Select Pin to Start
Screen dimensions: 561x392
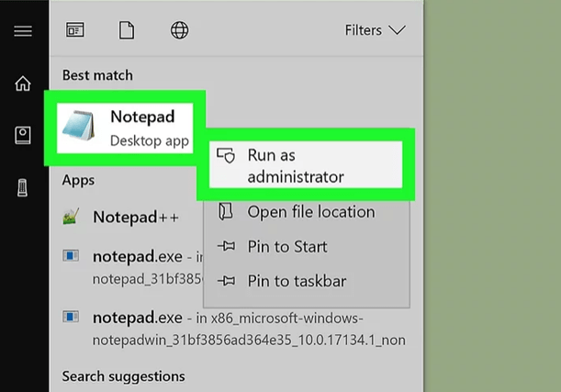(x=307, y=247)
